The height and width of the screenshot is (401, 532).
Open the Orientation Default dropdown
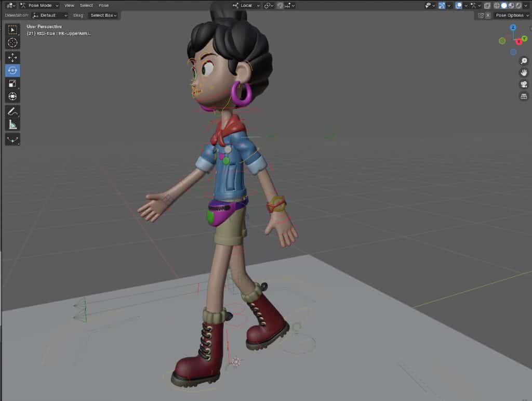click(50, 15)
